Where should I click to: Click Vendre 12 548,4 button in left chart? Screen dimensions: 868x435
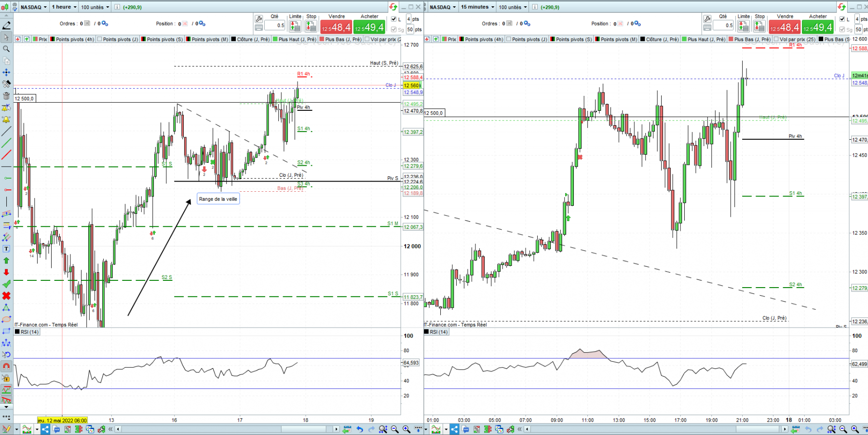click(336, 27)
